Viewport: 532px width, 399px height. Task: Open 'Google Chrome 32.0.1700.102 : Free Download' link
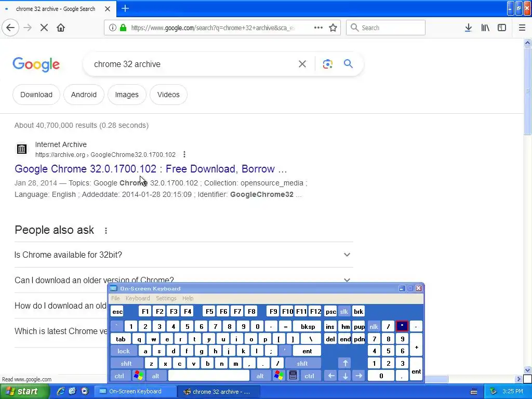coord(151,169)
